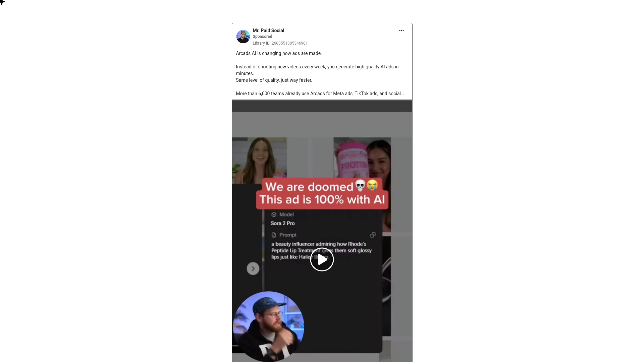Click the Prompt document icon
644x362 pixels.
274,235
